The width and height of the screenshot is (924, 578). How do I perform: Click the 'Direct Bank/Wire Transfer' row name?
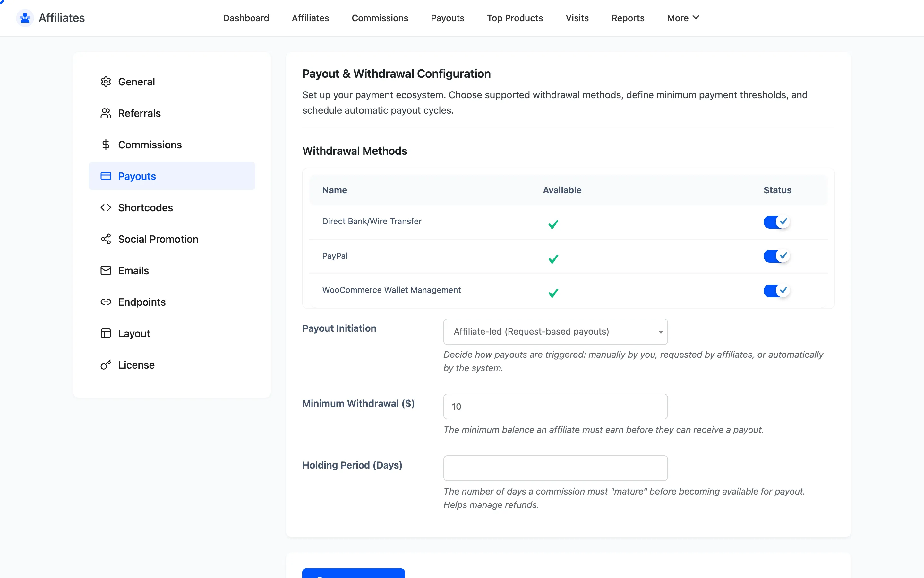coord(372,221)
